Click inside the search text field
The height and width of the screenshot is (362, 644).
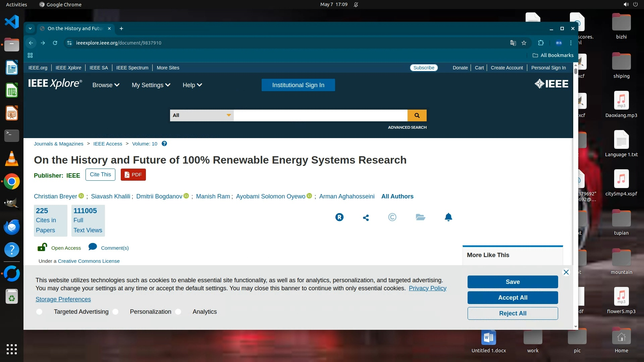click(x=320, y=115)
